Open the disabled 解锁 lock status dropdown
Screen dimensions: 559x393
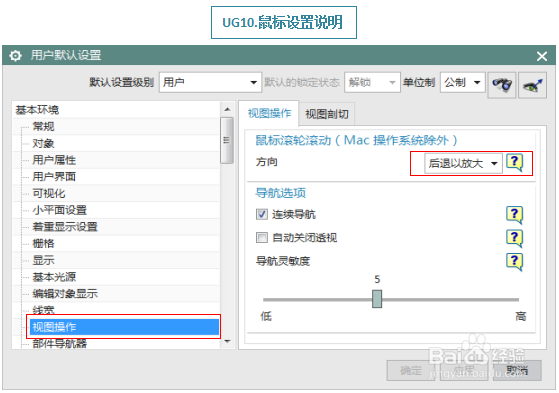[372, 82]
